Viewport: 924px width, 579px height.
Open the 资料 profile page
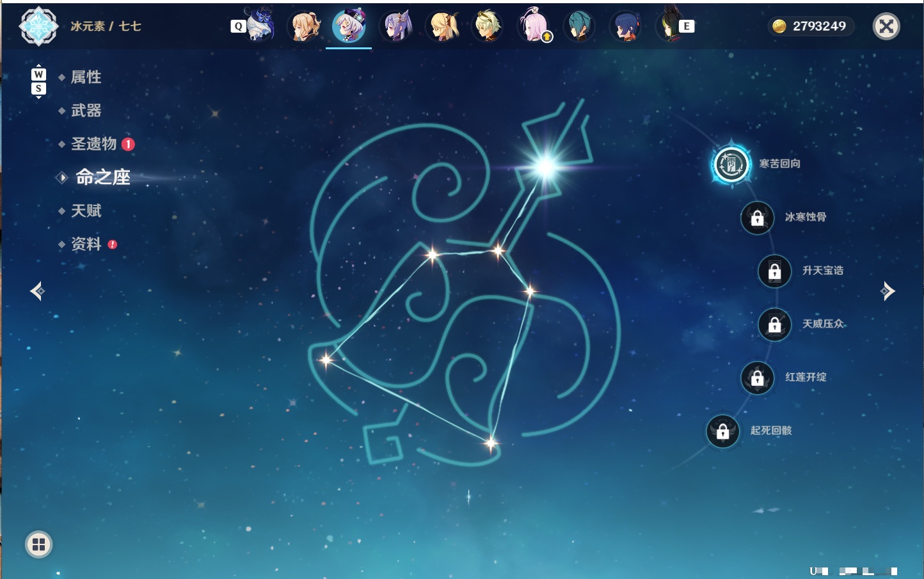(86, 244)
